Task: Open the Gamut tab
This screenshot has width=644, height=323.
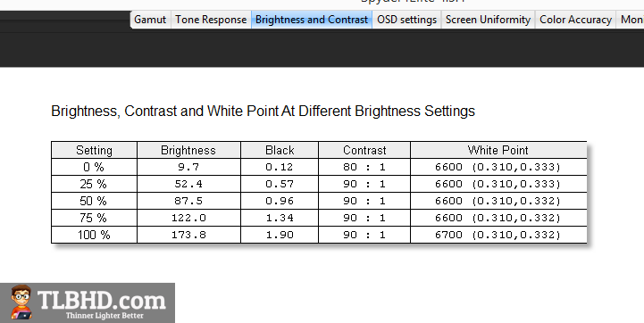Action: click(x=150, y=20)
